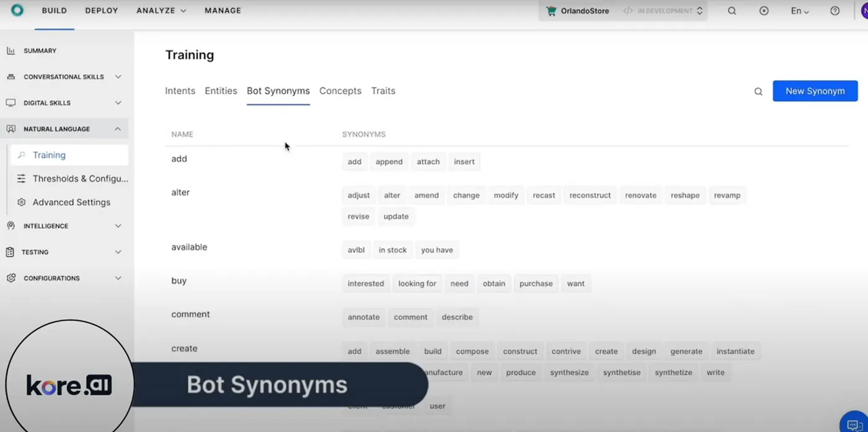Open the global search icon in the top bar
Viewport: 868px width, 432px height.
(732, 11)
